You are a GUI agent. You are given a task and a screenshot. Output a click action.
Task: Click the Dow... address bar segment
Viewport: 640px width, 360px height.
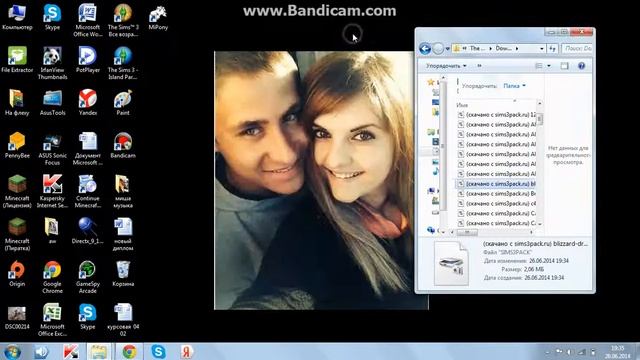click(x=503, y=48)
